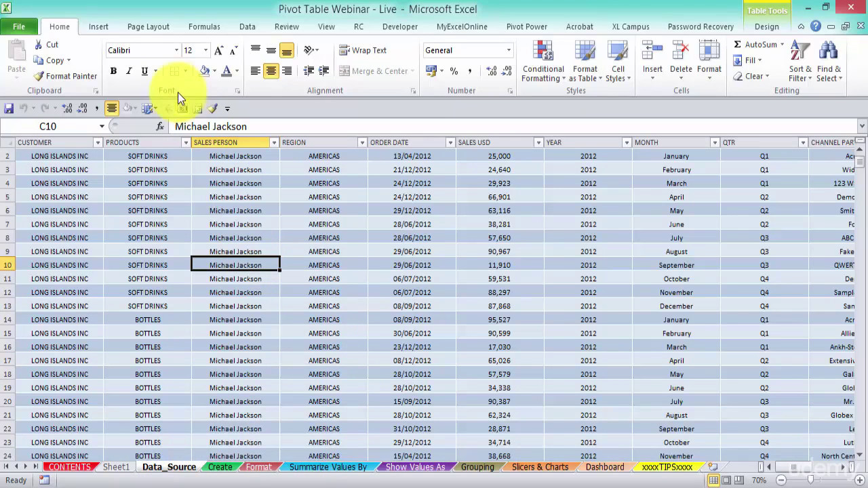Apply Font Color letter A icon
The height and width of the screenshot is (488, 868).
(x=226, y=71)
